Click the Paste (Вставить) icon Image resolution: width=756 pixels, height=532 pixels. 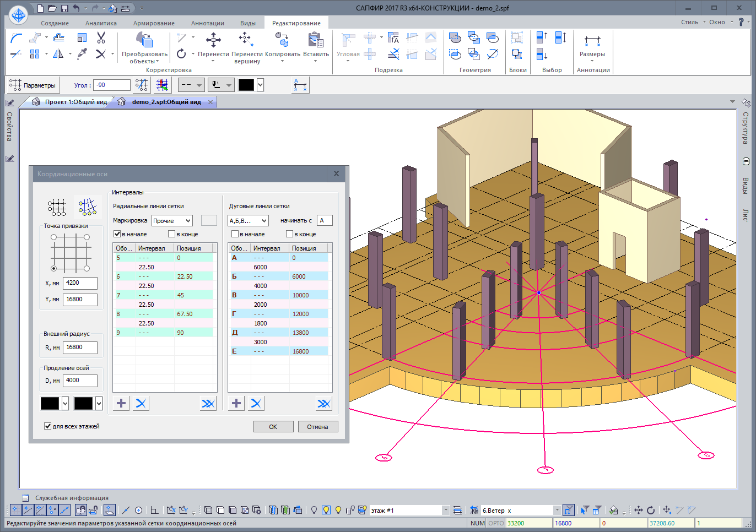(x=316, y=40)
